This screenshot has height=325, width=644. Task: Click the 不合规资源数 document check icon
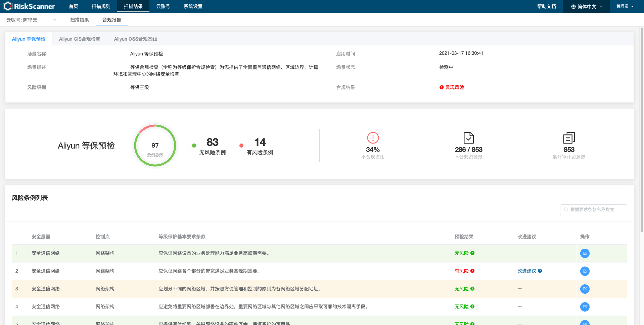coord(468,138)
